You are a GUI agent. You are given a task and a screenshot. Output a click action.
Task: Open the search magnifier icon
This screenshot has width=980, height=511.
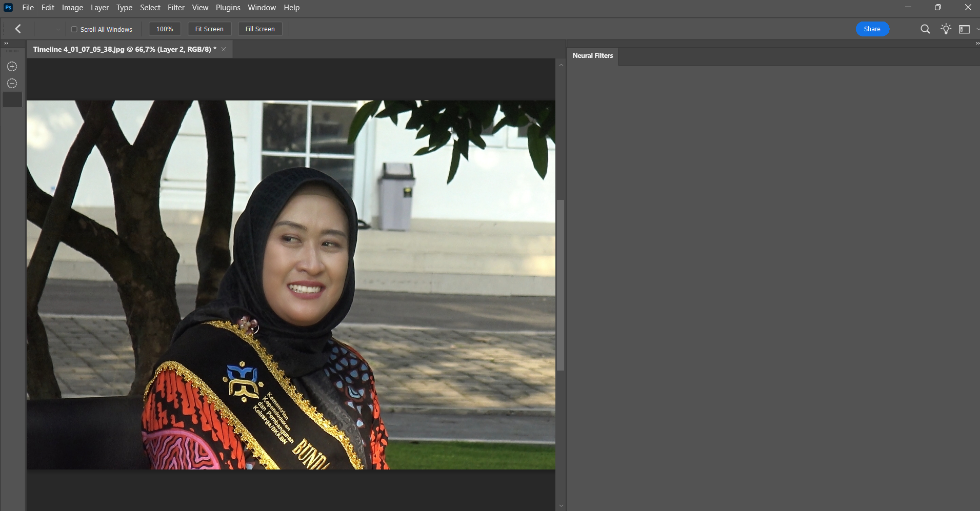pos(925,29)
